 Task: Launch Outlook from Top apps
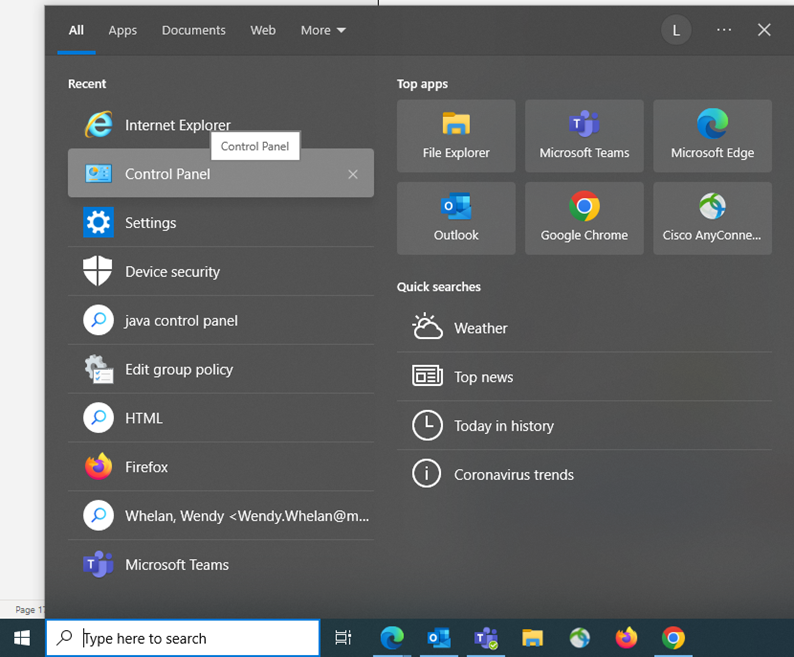point(456,218)
